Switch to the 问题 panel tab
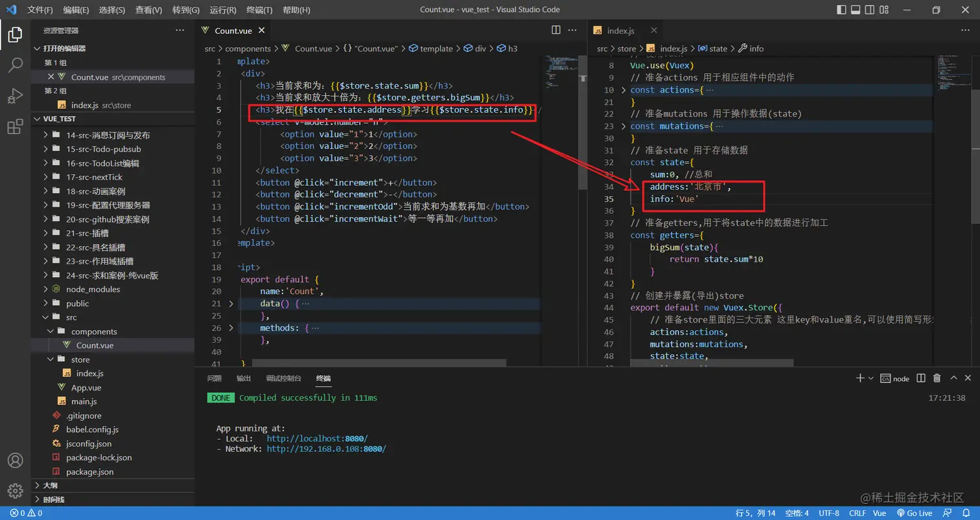 [x=214, y=378]
